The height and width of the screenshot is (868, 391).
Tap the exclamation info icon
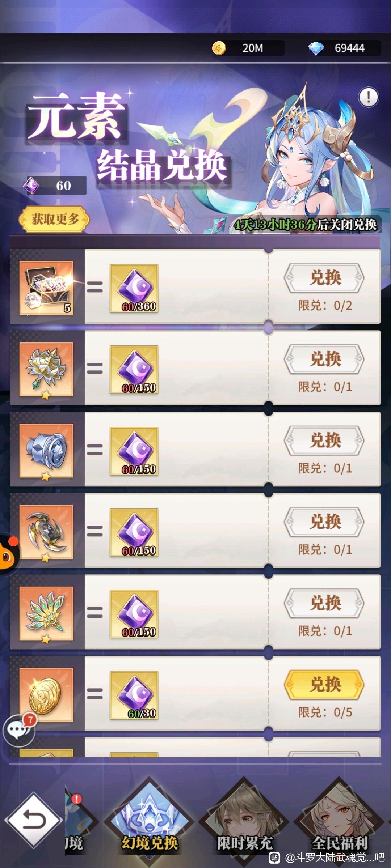369,97
